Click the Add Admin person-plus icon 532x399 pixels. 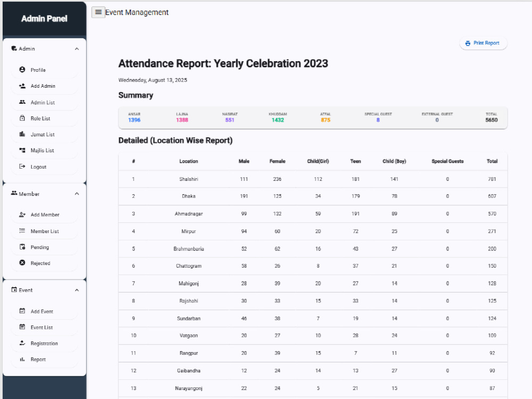coord(22,86)
